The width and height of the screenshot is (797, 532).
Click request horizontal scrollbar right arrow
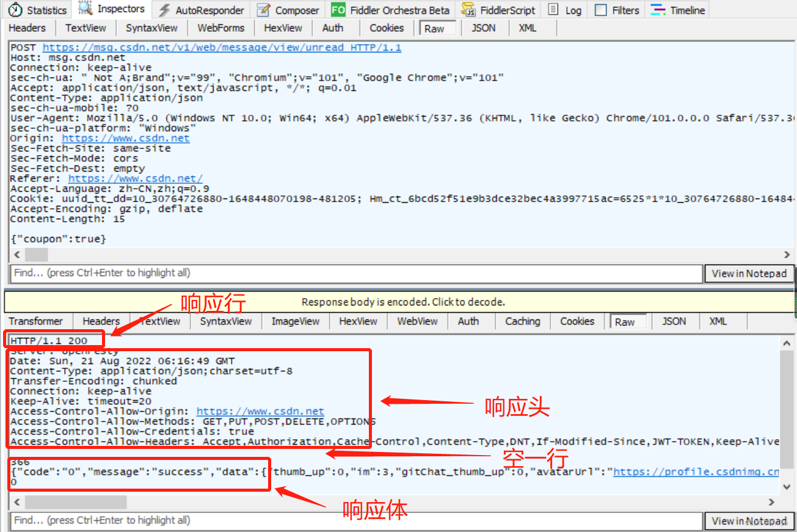click(x=787, y=255)
